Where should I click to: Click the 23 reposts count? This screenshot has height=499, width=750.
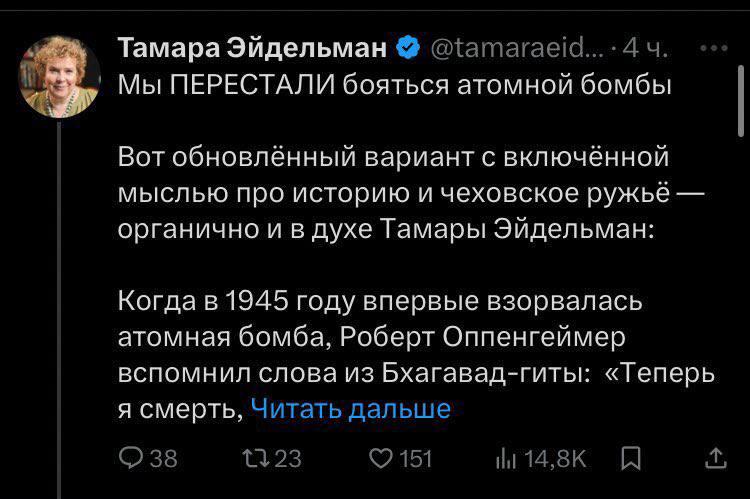tap(288, 458)
